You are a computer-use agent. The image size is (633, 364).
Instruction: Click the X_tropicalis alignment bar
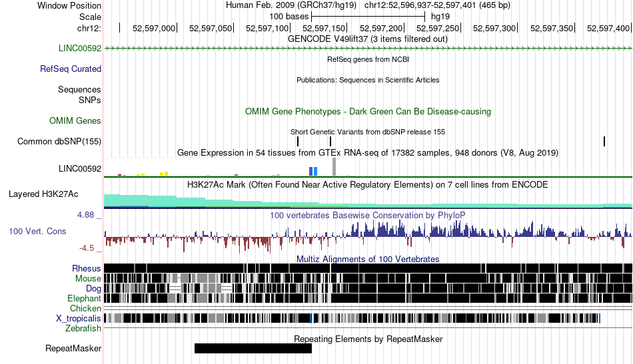tap(352, 319)
